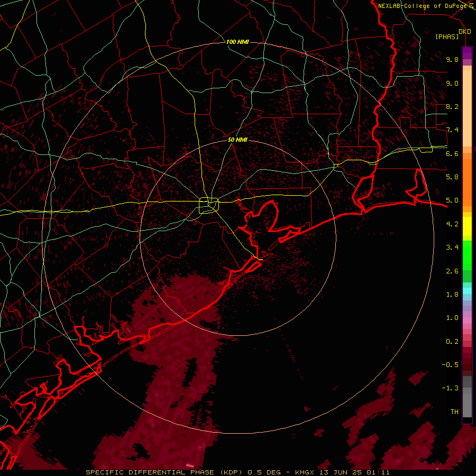
Task: Click the 8.2 scale value
Action: click(452, 107)
